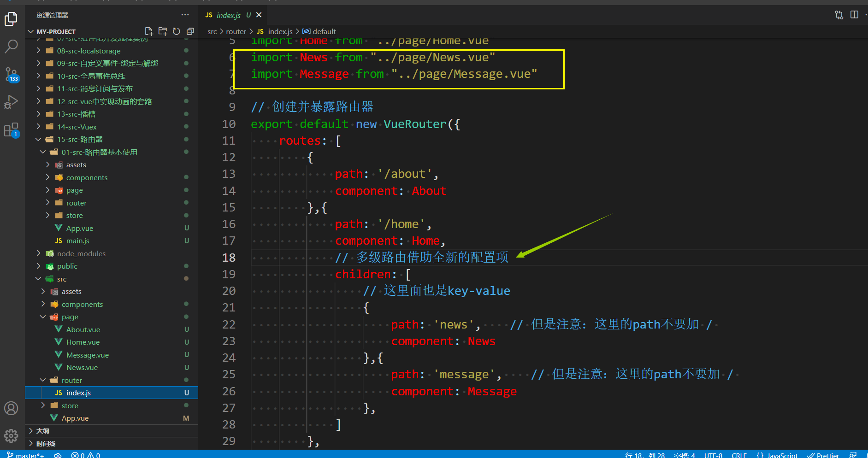Expand the 10-src-全局事件总线 folder
This screenshot has width=868, height=458.
pyautogui.click(x=112, y=76)
